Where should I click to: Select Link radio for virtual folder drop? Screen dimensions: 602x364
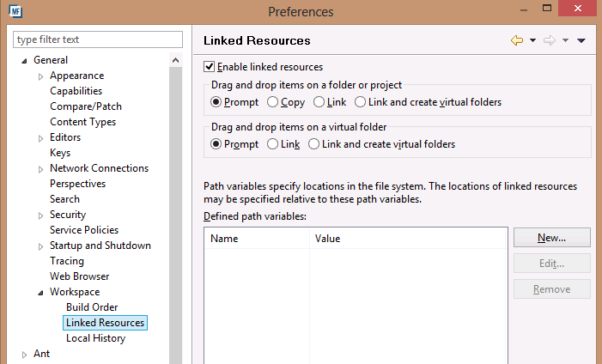click(x=273, y=144)
